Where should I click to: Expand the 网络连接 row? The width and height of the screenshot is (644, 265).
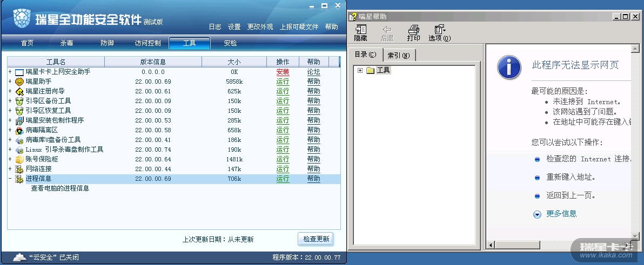(10, 169)
